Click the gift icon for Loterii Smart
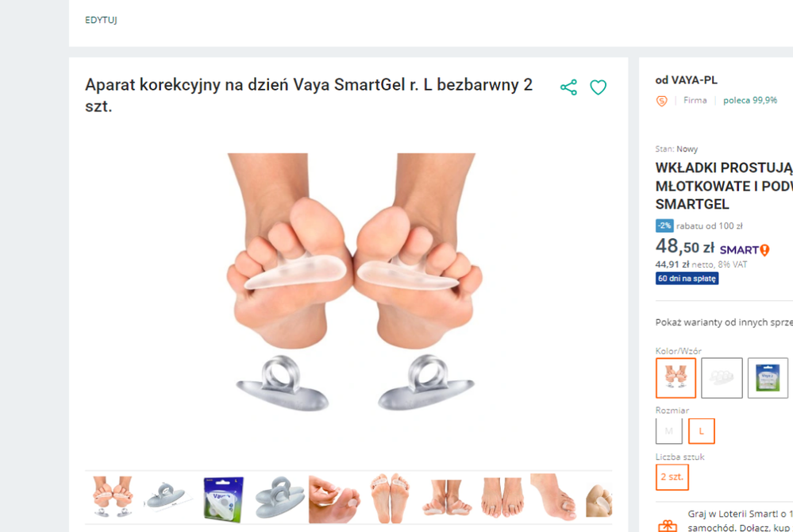The height and width of the screenshot is (532, 793). 668,526
